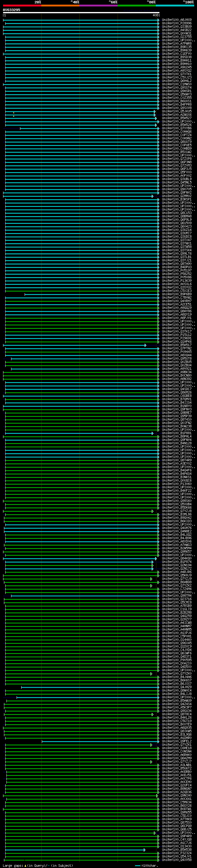Image resolution: width=197 pixels, height=868 pixels.
Task: Select UniRef100_C6GBE8 label
Action: (177, 396)
